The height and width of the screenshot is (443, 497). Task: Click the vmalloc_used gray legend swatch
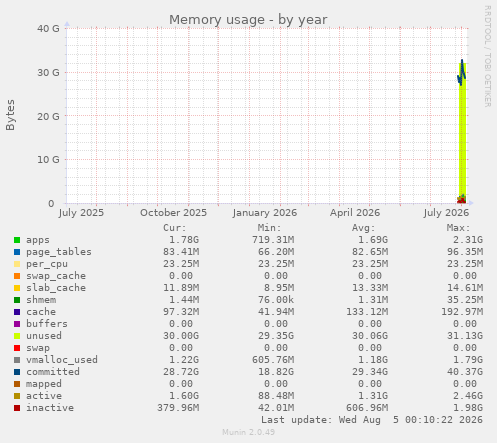(17, 360)
